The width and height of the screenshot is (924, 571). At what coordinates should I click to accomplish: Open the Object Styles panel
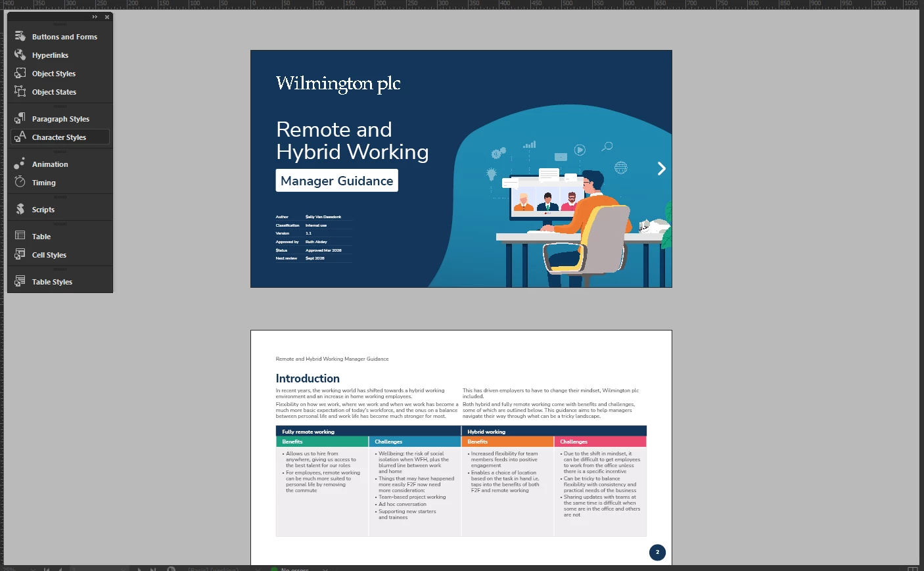coord(60,74)
